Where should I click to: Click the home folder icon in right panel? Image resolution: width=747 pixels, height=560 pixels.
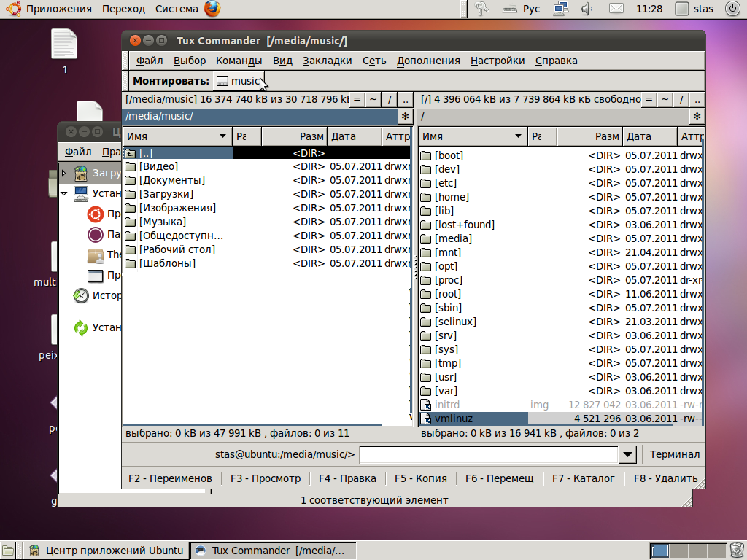(425, 197)
